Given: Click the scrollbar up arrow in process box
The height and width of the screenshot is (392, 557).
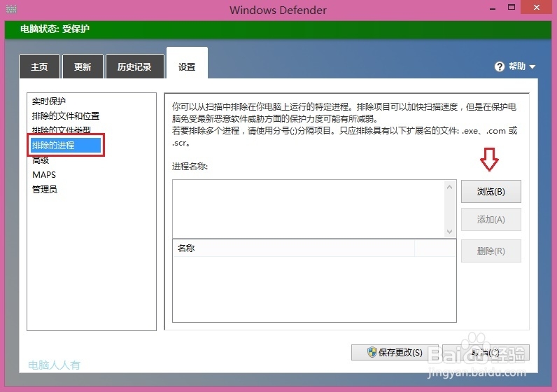Looking at the screenshot, I should point(450,187).
